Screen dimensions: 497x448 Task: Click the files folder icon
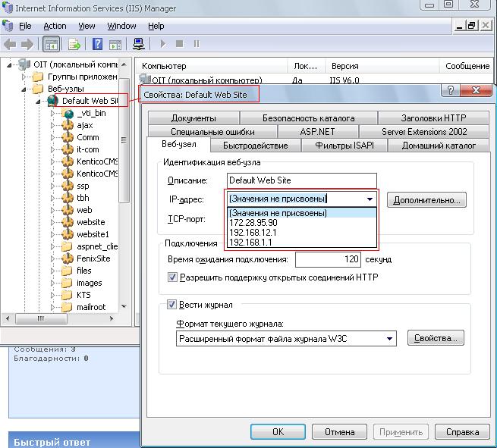[x=67, y=271]
